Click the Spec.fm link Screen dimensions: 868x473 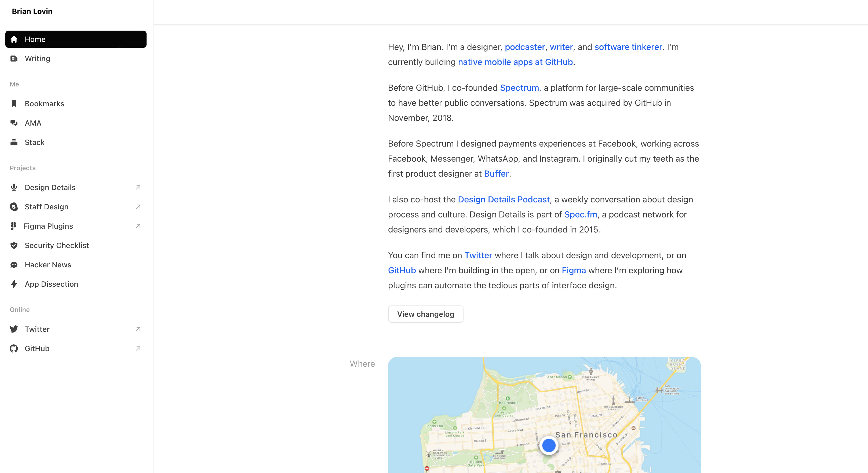580,215
